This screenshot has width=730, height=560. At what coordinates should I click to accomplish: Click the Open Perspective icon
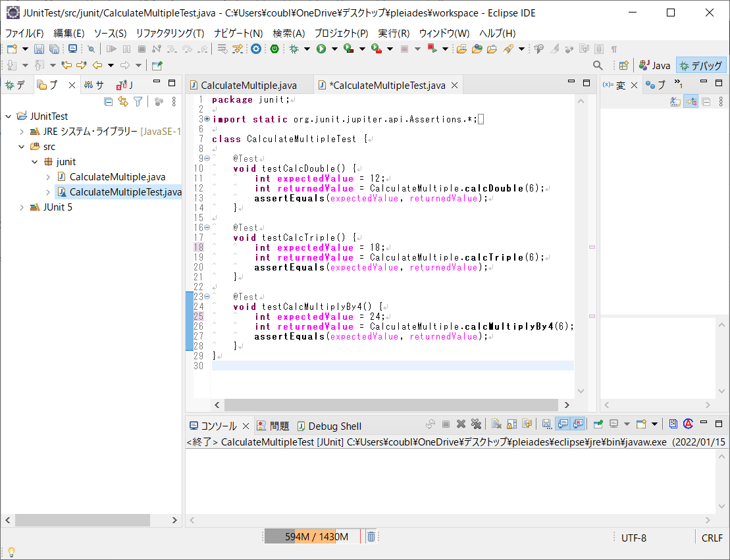[624, 65]
